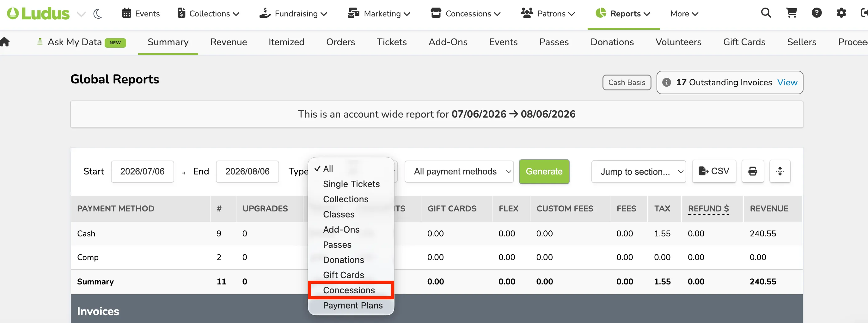The image size is (868, 323).
Task: Toggle dark mode moon icon
Action: click(x=98, y=14)
